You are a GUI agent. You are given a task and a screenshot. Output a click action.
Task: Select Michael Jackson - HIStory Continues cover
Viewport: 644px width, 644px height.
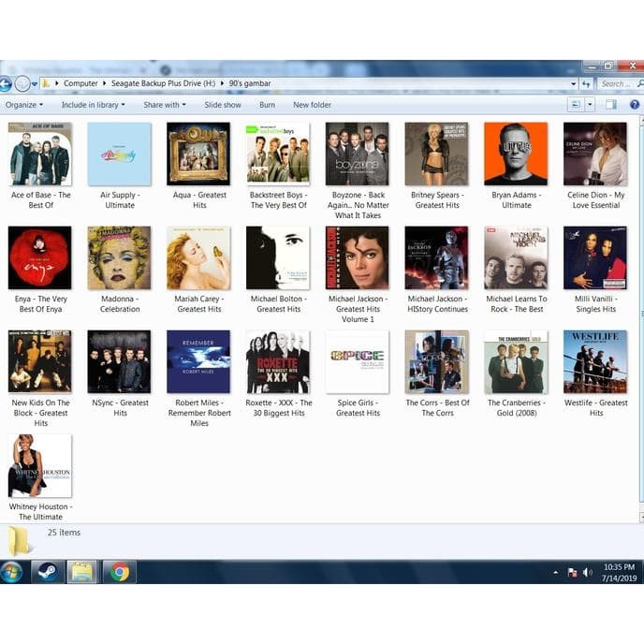(436, 258)
